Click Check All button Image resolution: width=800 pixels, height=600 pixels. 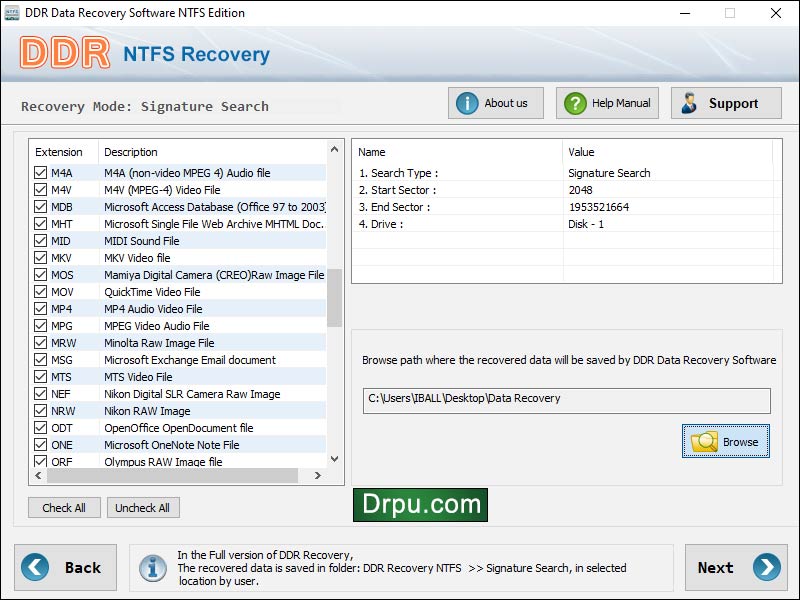(64, 508)
